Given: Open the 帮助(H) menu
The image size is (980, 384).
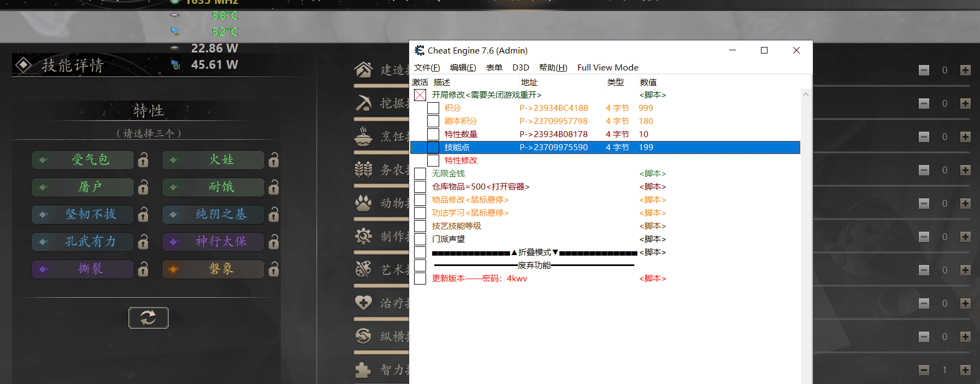Looking at the screenshot, I should point(553,68).
